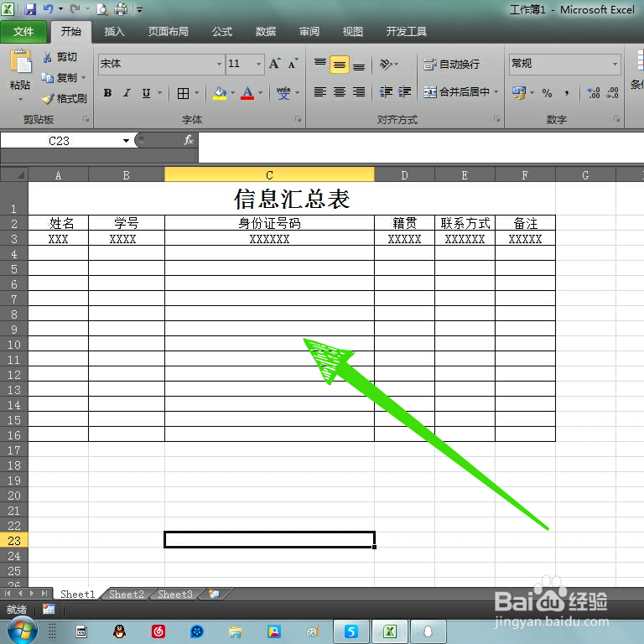Click the Save icon in quick access toolbar

30,9
